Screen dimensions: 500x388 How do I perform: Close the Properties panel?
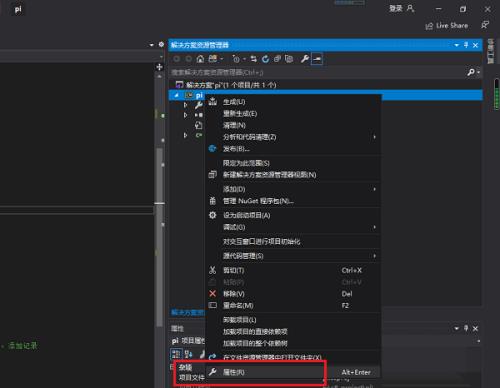coord(475,329)
